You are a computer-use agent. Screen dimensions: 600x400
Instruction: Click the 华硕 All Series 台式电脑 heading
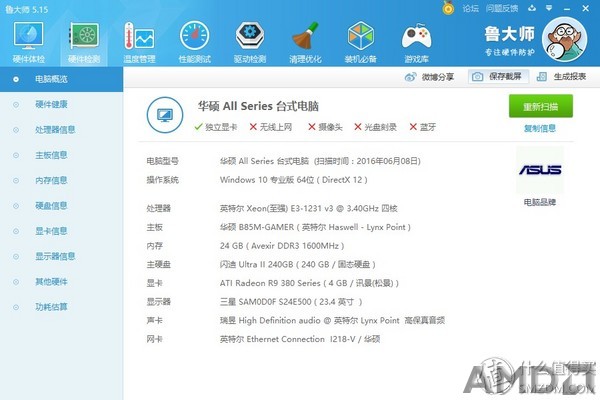(258, 106)
